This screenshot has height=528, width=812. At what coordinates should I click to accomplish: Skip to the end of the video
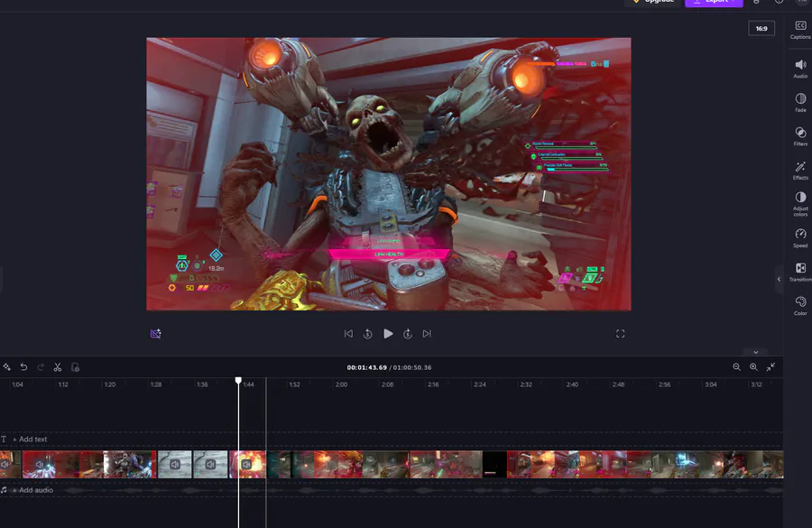pyautogui.click(x=427, y=334)
